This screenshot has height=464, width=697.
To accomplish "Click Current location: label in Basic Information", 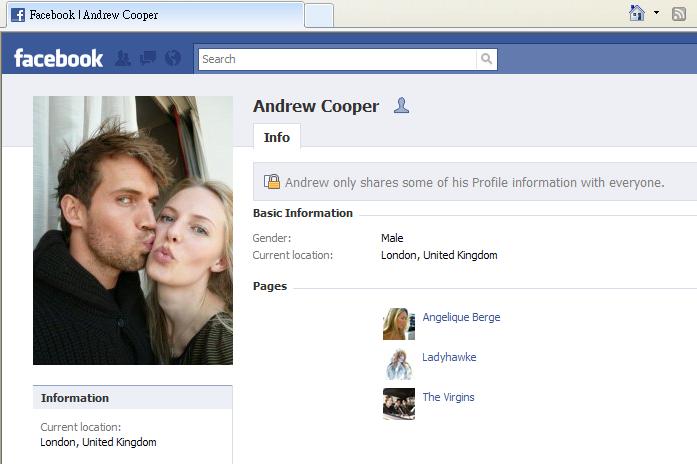I will click(x=292, y=255).
